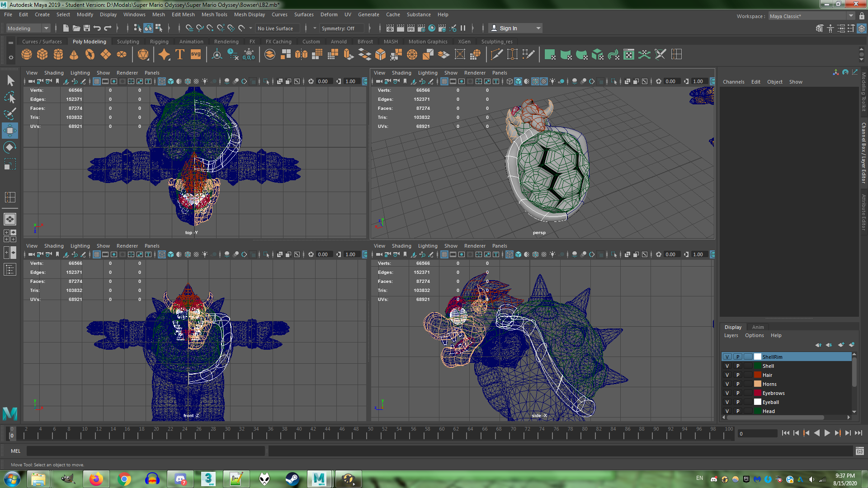Switch to the Rigging shelf tab
Viewport: 868px width, 488px height.
159,42
